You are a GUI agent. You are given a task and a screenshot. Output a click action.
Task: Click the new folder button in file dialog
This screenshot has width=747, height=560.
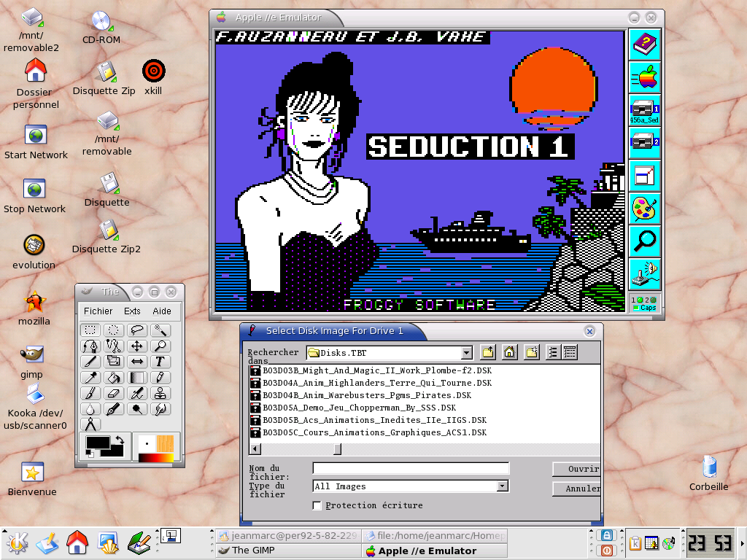tap(532, 352)
